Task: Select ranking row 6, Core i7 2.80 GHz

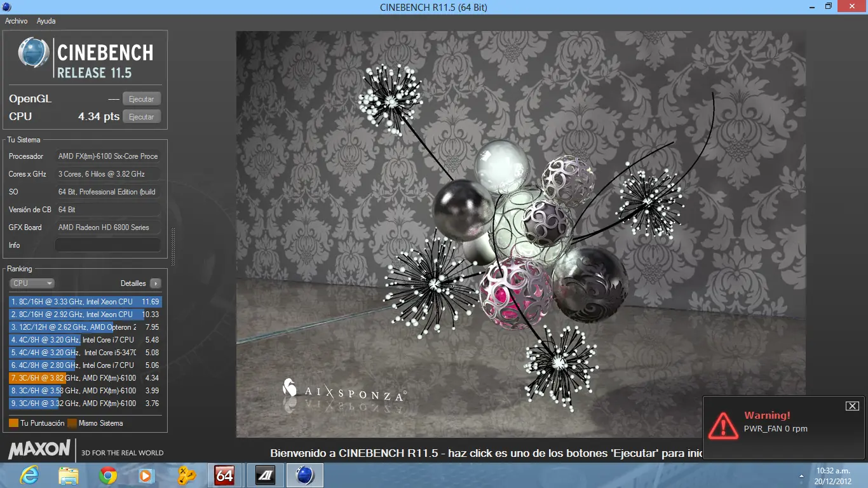Action: (85, 365)
